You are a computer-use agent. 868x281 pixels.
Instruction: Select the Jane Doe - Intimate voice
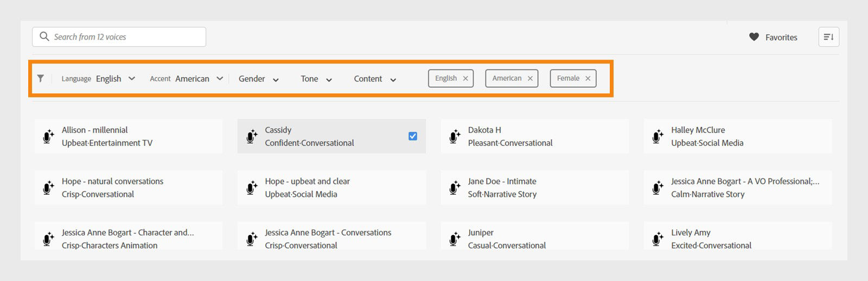pos(534,188)
